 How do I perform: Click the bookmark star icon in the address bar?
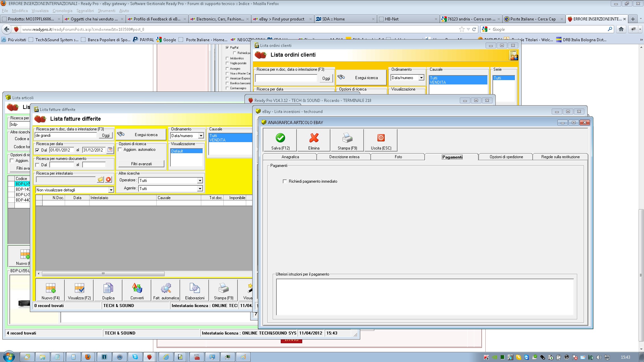[x=462, y=29]
